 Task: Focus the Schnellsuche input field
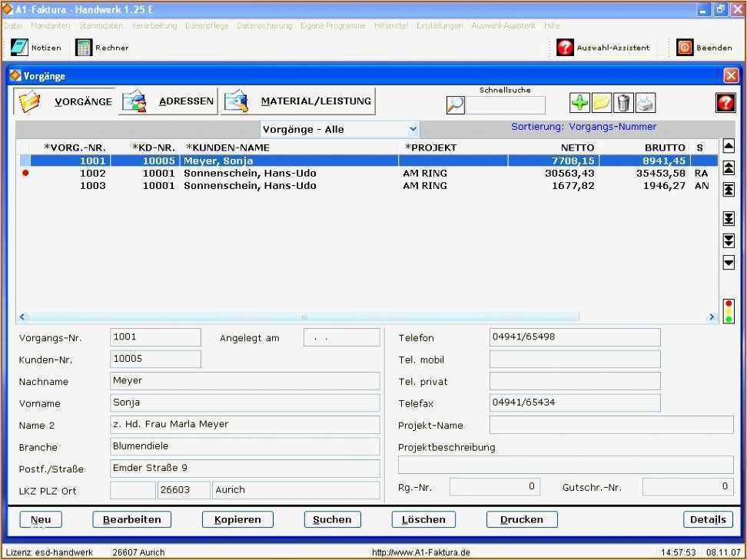click(506, 105)
